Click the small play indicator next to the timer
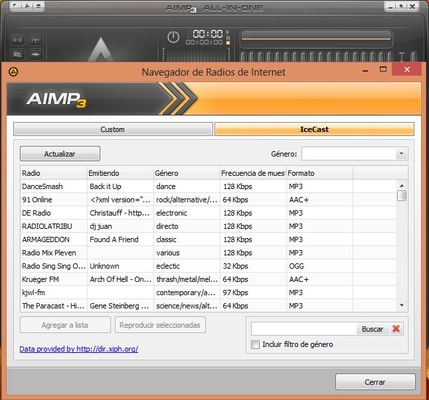This screenshot has height=400, width=429. tap(228, 32)
